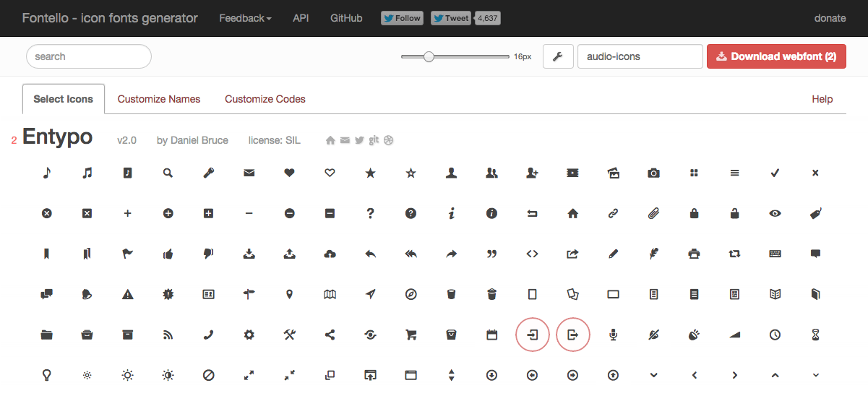Select the calendar icon
This screenshot has height=396, width=868.
pos(492,335)
